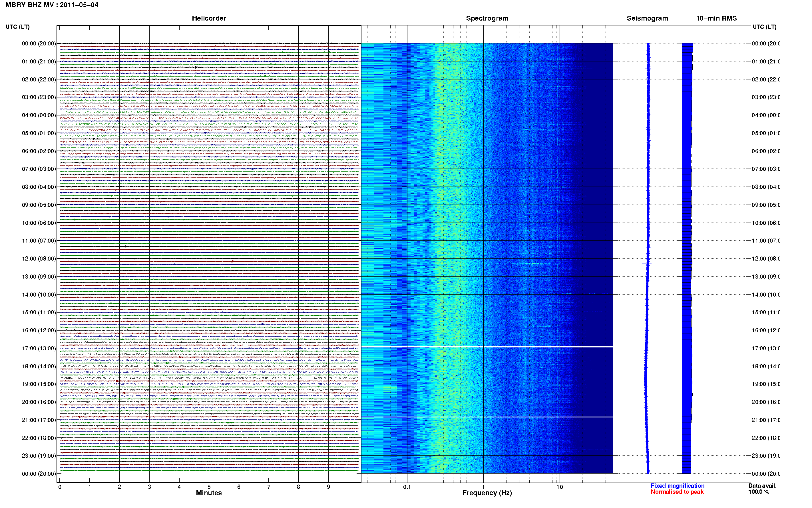
Task: Click the '0.1' frequency tick label
Action: [407, 487]
